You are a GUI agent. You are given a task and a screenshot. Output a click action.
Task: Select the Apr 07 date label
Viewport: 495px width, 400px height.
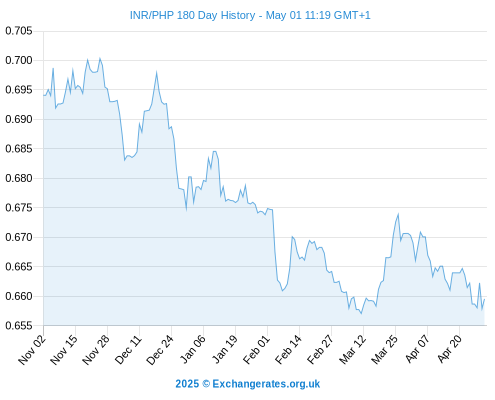coord(417,350)
